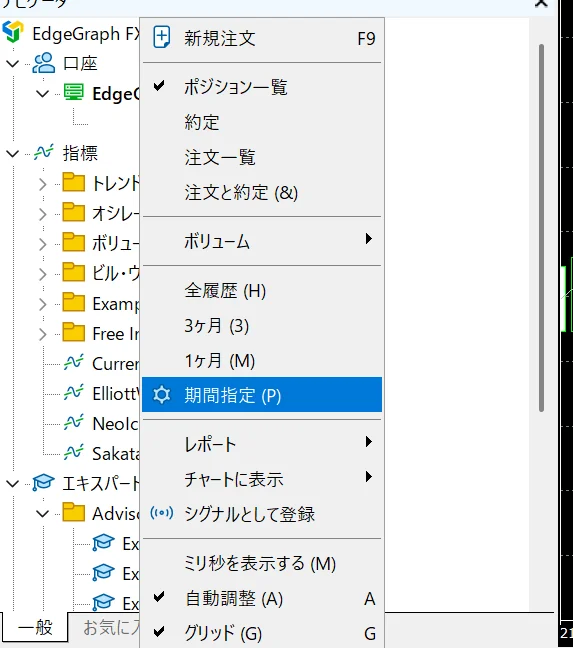The width and height of the screenshot is (573, 648).
Task: Open 新規注文 from the context menu
Action: click(262, 39)
